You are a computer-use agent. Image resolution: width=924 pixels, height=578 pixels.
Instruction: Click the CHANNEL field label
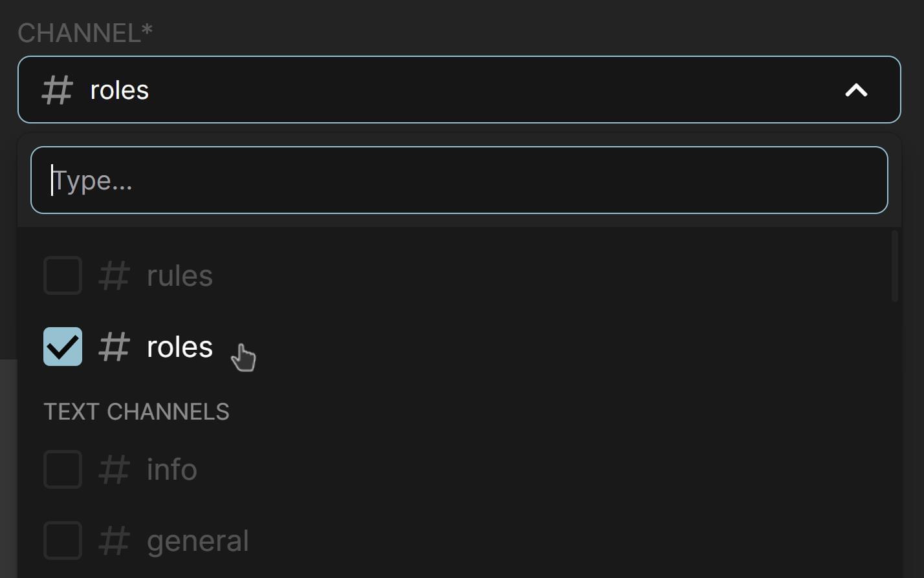coord(84,32)
